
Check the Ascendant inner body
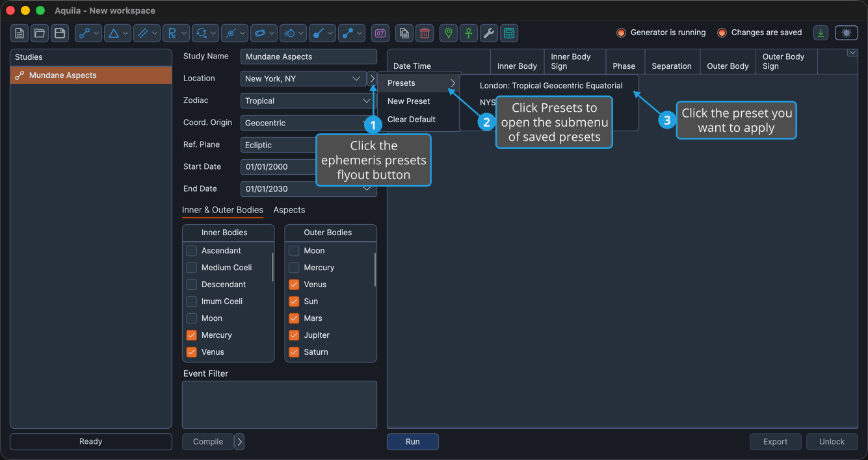click(x=191, y=251)
